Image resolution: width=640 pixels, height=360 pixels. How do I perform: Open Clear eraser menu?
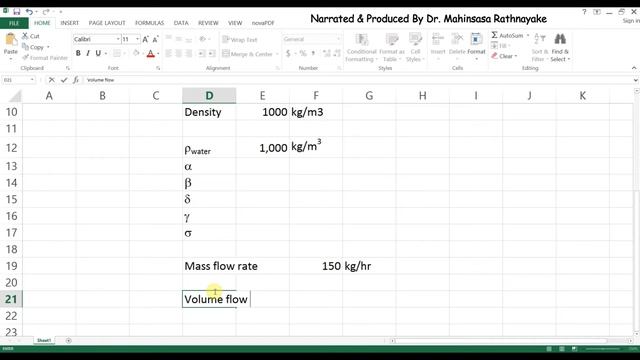pos(504,56)
